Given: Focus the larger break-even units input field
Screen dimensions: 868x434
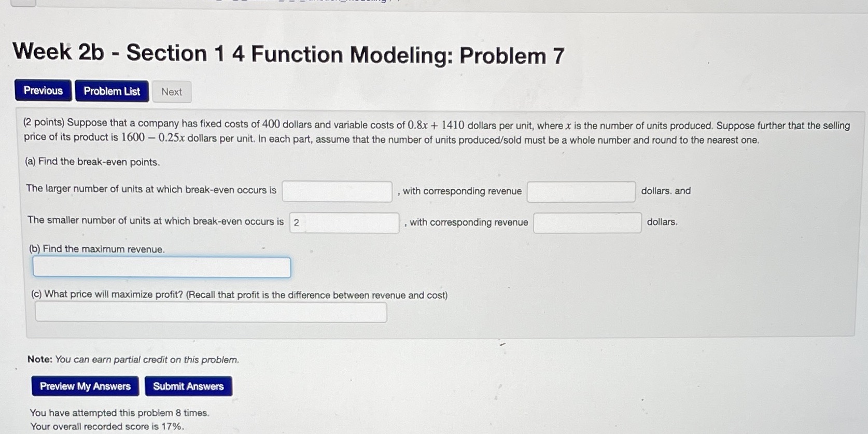Looking at the screenshot, I should 337,191.
